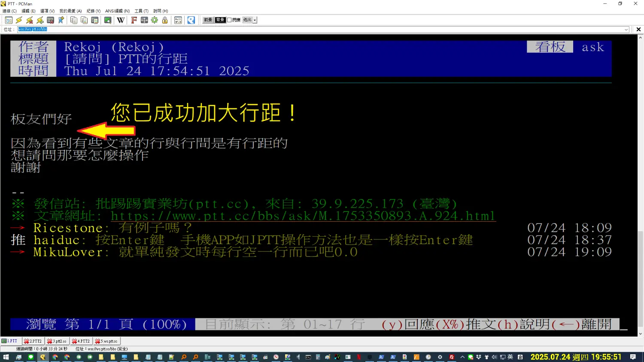Click the author name Rekoj (Rekoj)
The height and width of the screenshot is (362, 644).
point(114,47)
